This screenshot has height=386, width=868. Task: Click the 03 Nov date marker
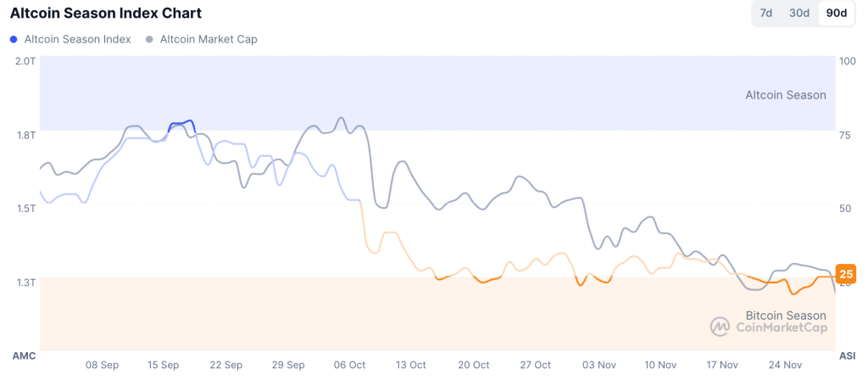599,365
